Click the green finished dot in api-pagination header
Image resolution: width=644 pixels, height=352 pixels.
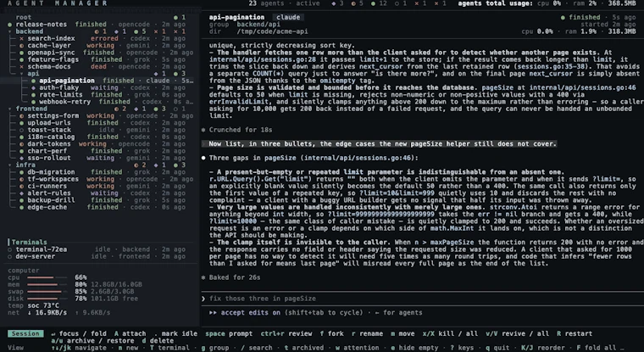(x=563, y=17)
